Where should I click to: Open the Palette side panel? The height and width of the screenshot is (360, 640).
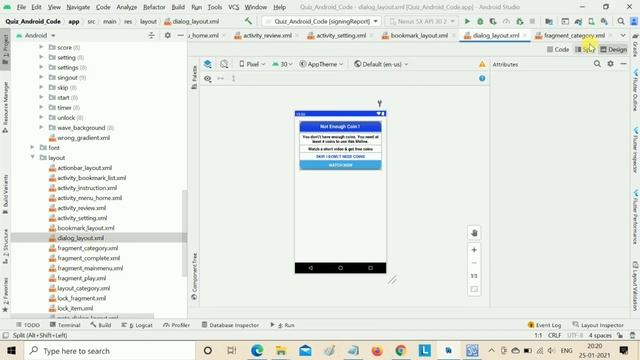pos(194,77)
